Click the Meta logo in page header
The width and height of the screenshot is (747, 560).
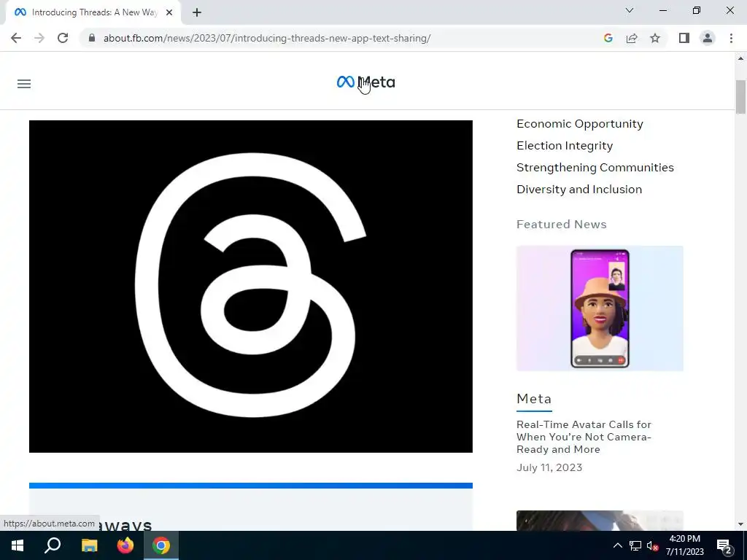click(x=366, y=82)
